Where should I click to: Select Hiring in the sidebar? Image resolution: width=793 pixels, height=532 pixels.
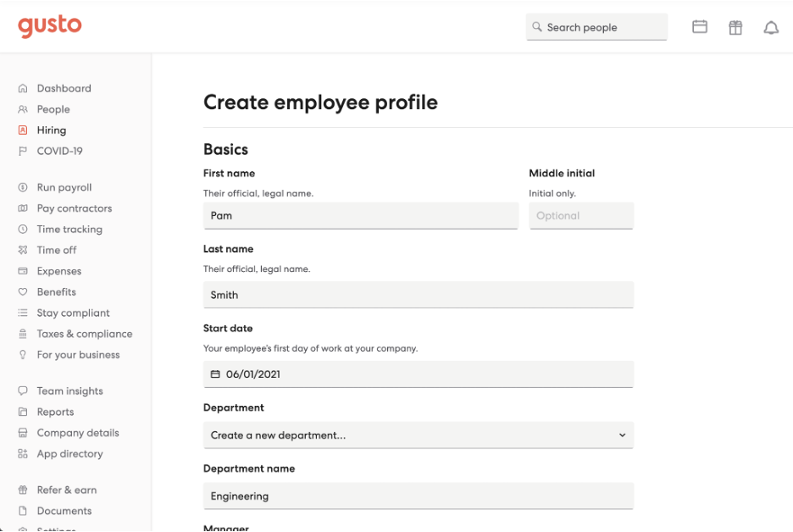coord(52,130)
